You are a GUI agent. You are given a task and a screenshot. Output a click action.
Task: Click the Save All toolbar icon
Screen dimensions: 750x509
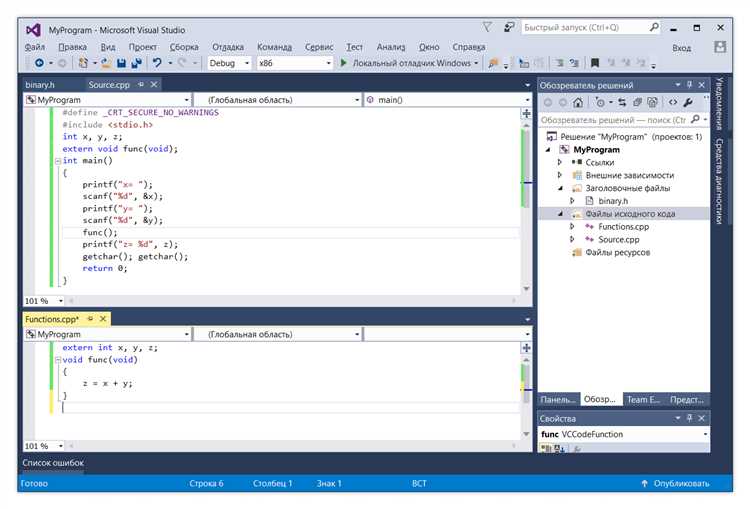137,63
